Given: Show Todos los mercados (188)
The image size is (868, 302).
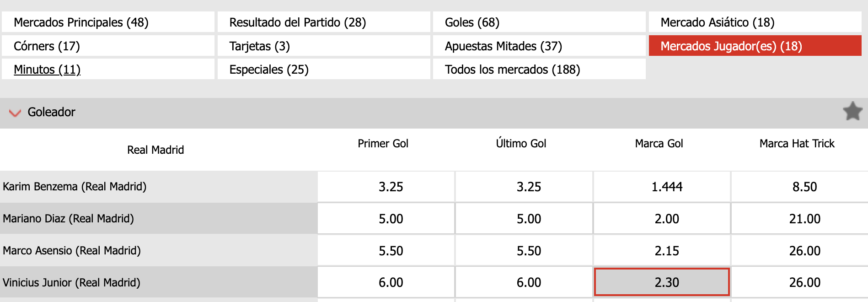Looking at the screenshot, I should (539, 70).
